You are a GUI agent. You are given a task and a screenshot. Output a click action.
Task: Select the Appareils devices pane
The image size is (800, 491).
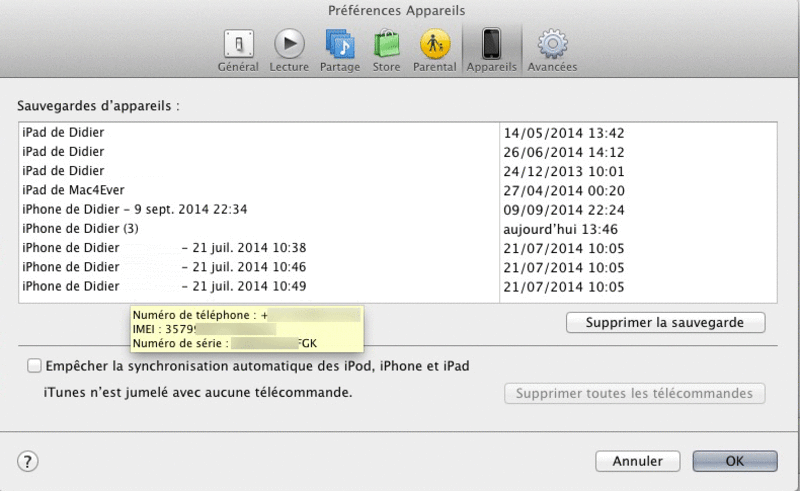tap(492, 51)
